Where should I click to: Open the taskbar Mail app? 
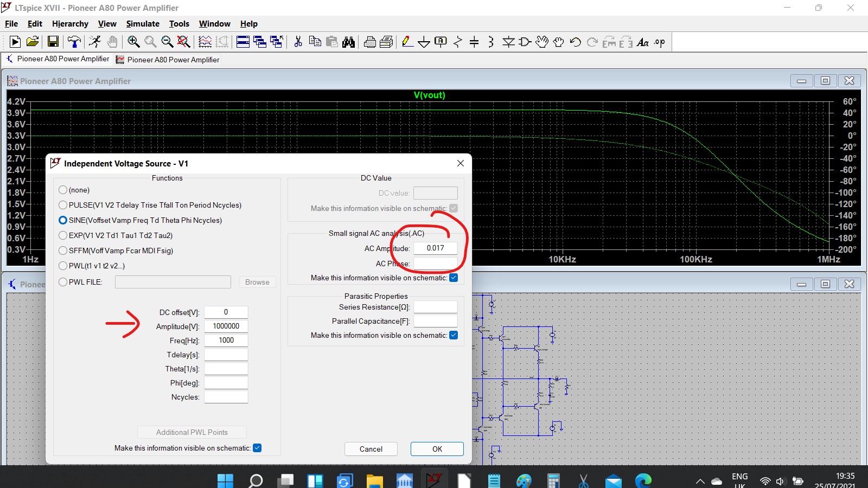click(614, 480)
